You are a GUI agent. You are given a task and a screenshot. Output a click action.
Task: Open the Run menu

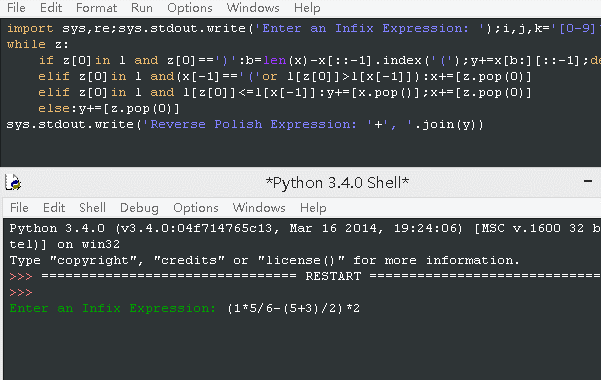point(141,8)
